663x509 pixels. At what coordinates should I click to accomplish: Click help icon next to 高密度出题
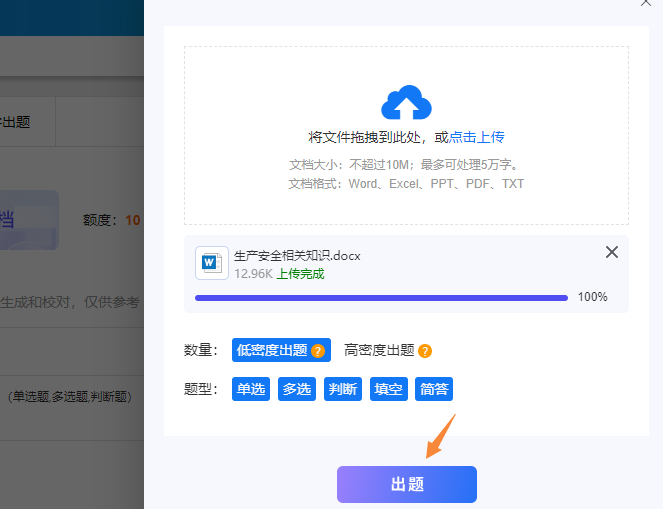point(425,351)
